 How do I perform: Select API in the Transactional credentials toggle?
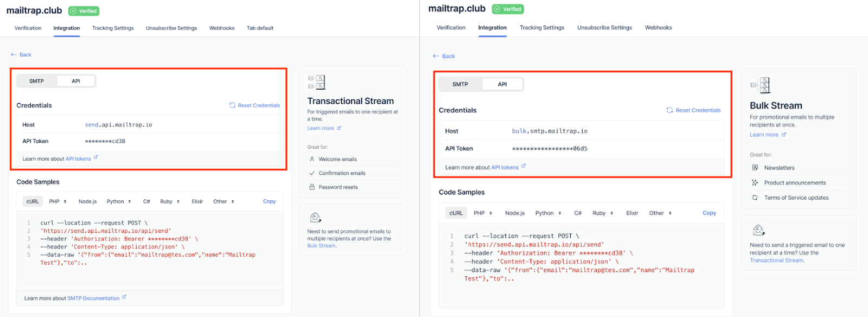pos(76,81)
